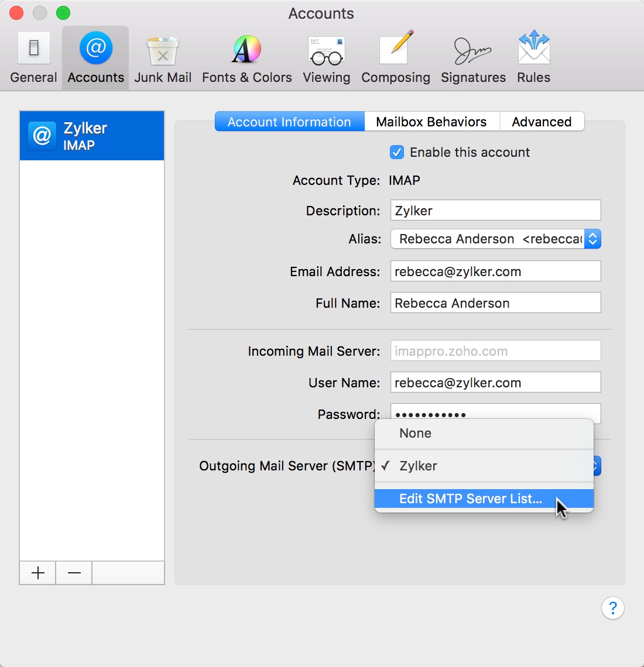
Task: Switch to the Mailbox Behaviors tab
Action: click(431, 122)
